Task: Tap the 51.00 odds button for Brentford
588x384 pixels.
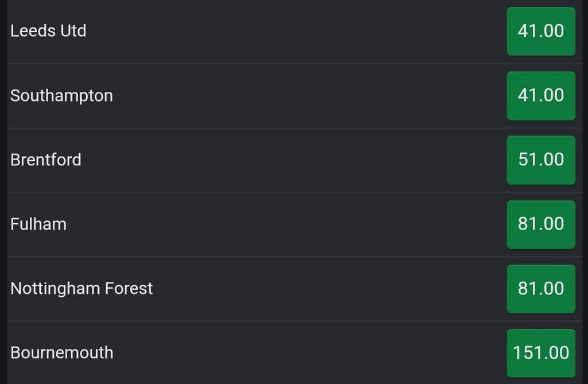Action: 540,160
